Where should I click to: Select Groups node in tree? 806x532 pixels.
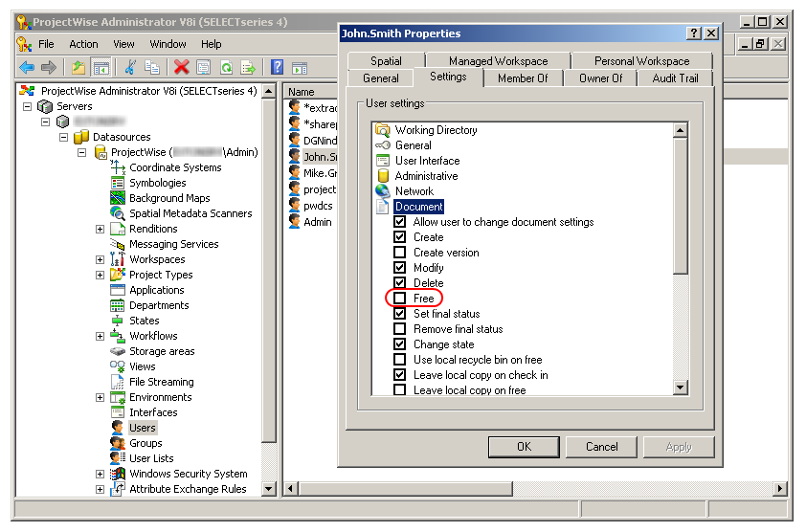[x=146, y=443]
